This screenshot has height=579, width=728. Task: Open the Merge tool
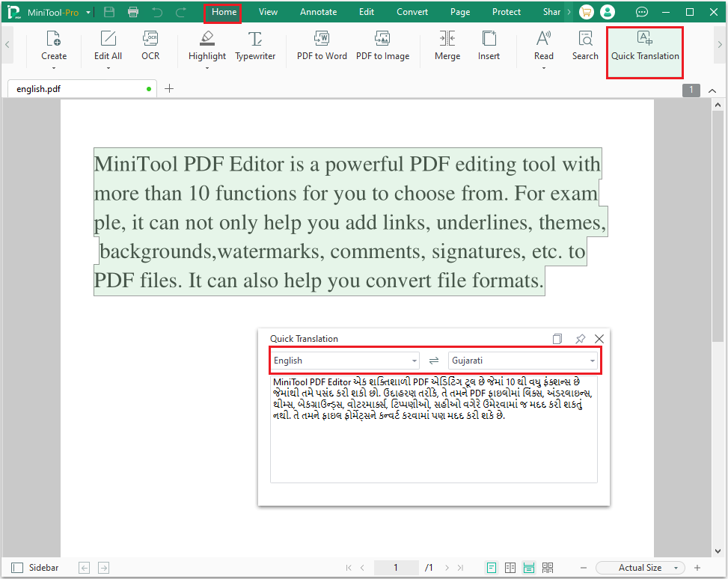click(x=447, y=46)
